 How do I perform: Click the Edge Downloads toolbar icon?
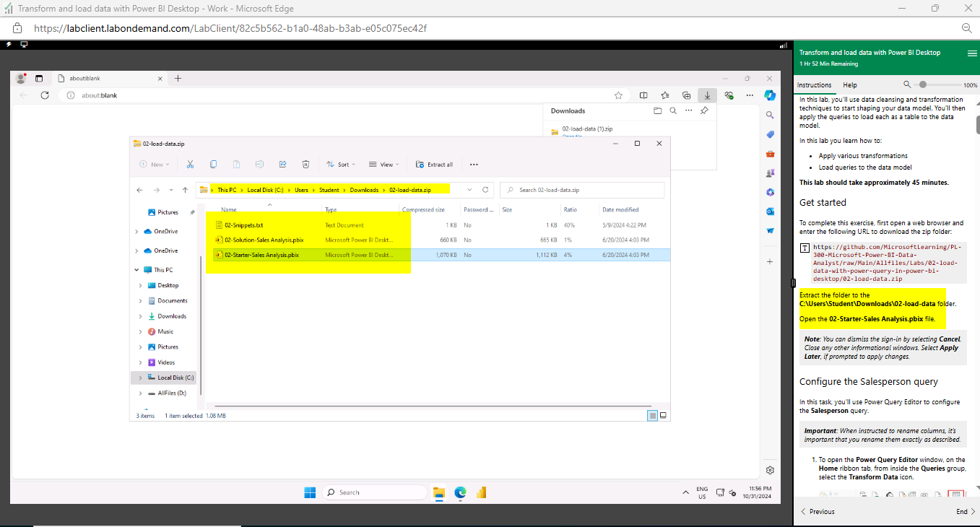[x=708, y=95]
